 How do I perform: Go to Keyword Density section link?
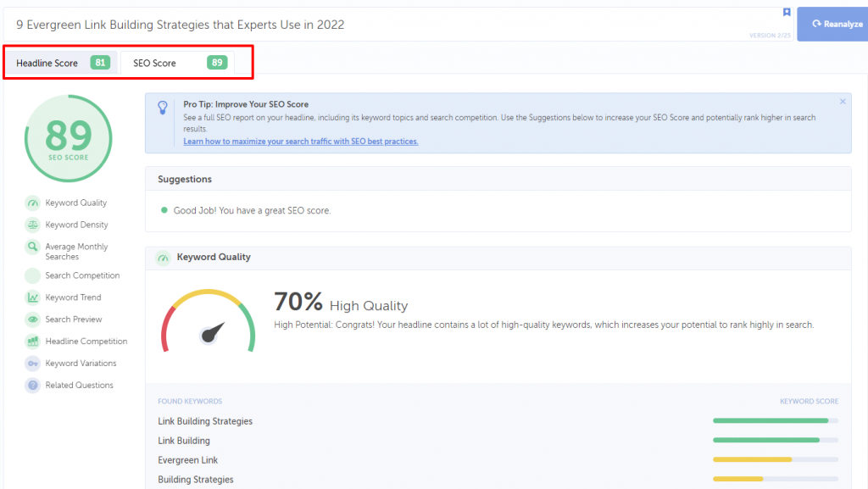point(76,225)
